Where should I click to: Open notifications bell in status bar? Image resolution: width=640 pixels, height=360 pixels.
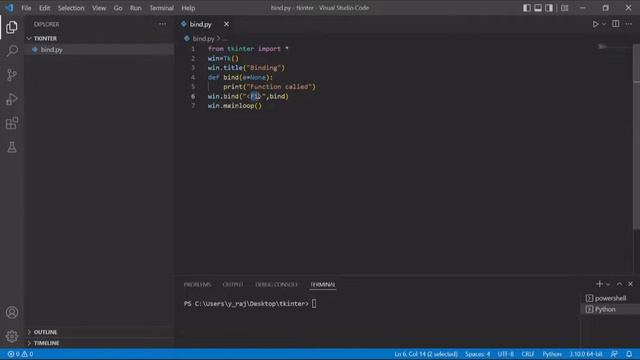[629, 354]
